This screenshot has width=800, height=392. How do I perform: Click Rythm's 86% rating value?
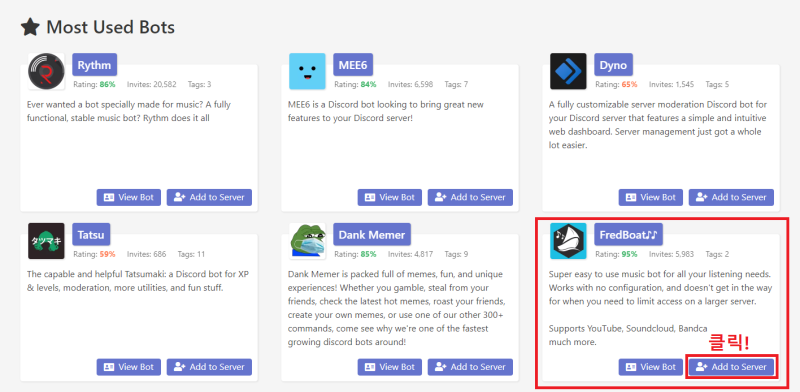108,84
